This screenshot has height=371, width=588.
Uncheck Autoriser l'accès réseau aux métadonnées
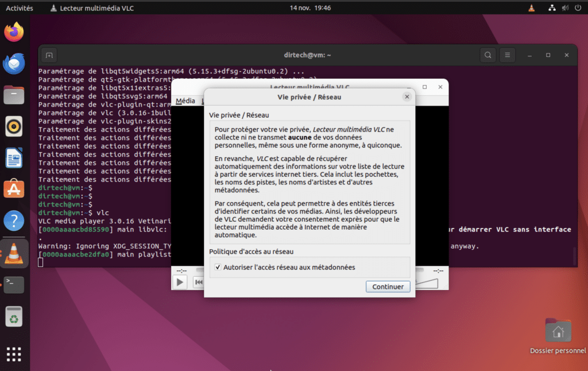[x=218, y=267]
